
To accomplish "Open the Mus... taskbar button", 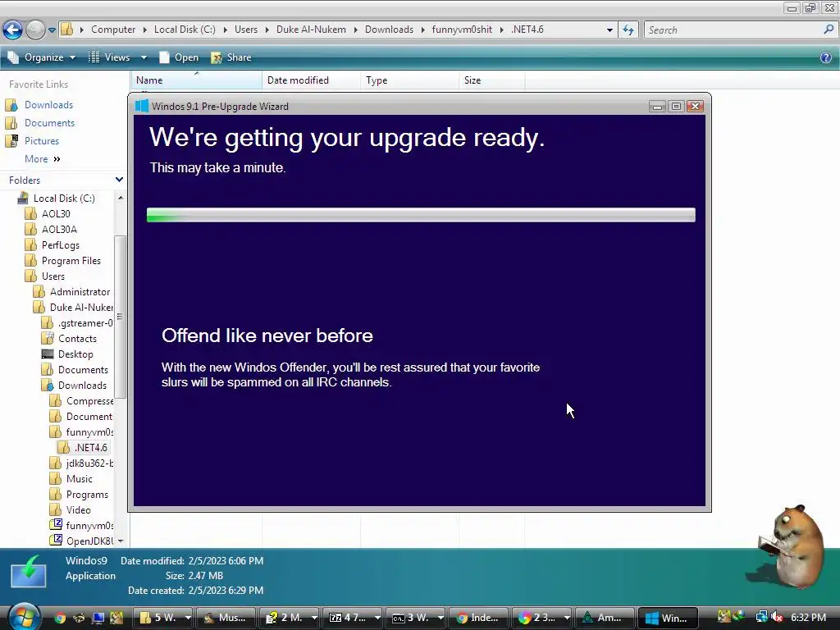I will coord(226,618).
